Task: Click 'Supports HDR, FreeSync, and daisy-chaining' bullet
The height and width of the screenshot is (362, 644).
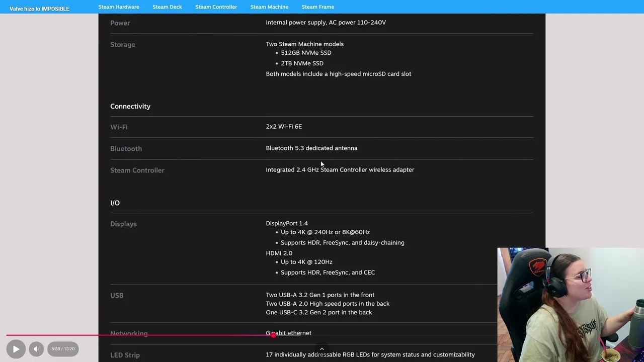Action: [x=343, y=243]
